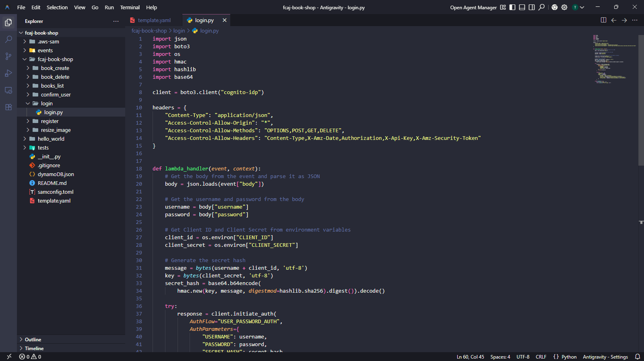Open Explorer more actions ellipsis
Screen dimensions: 644x361
116,21
